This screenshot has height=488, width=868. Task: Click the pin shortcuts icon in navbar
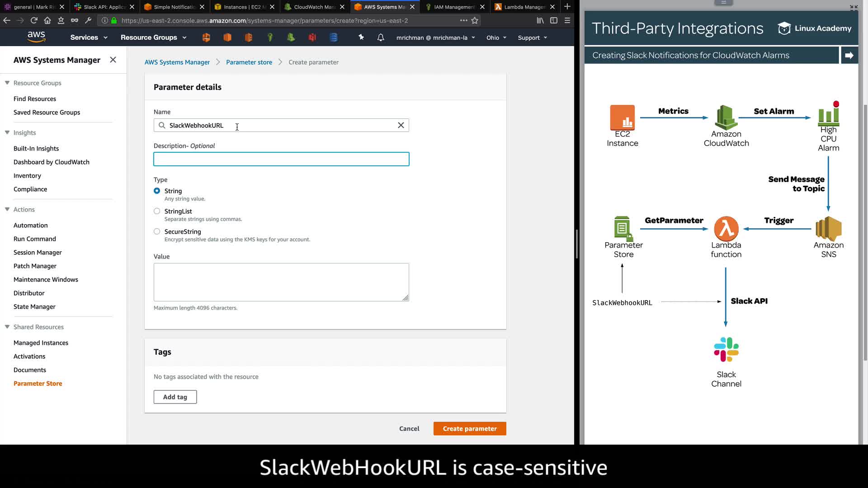click(x=361, y=38)
